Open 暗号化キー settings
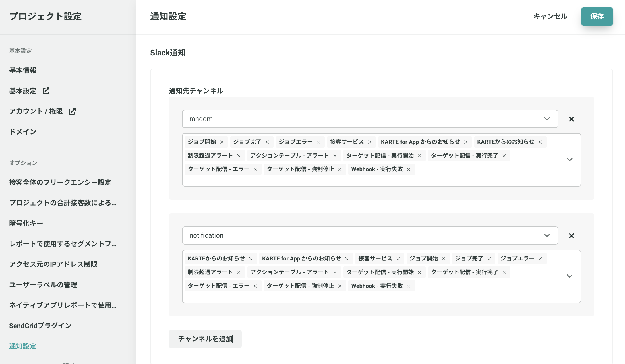This screenshot has height=364, width=625. [x=26, y=224]
